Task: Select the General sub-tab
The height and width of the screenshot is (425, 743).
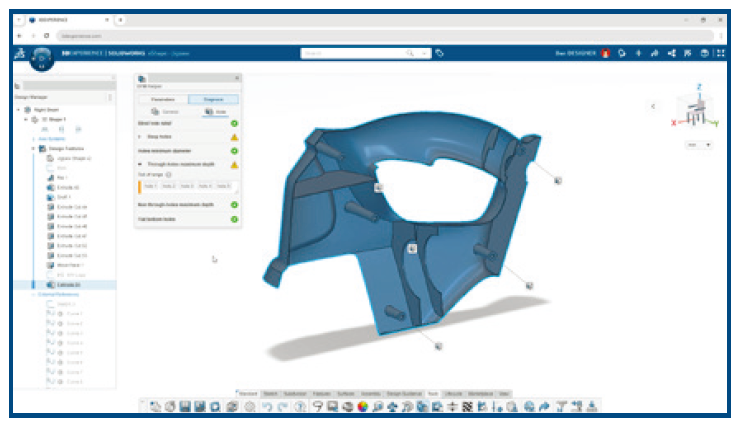Action: [x=164, y=112]
